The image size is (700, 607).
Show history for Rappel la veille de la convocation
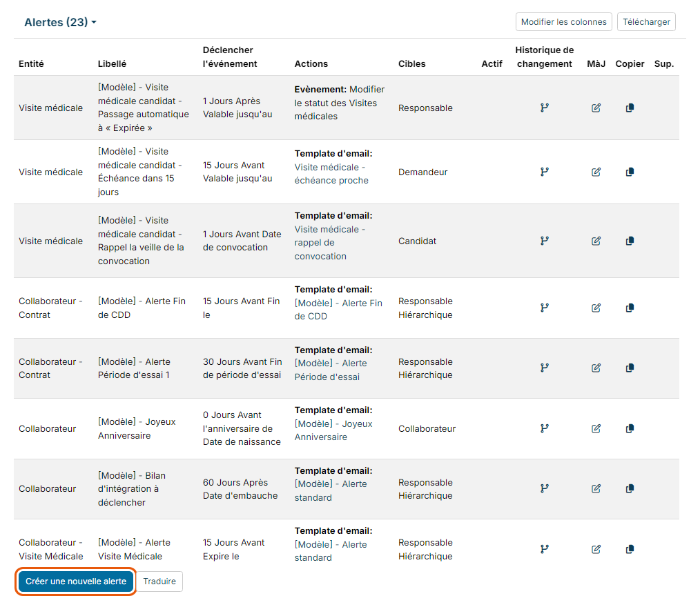544,241
